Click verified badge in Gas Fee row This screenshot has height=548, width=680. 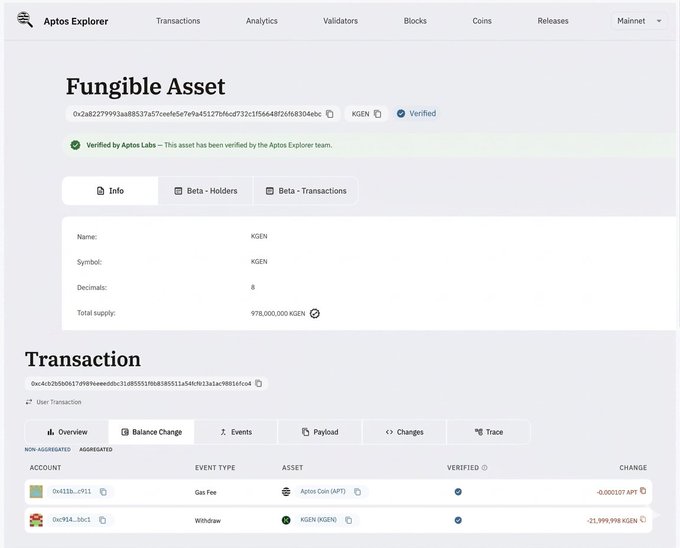point(458,492)
